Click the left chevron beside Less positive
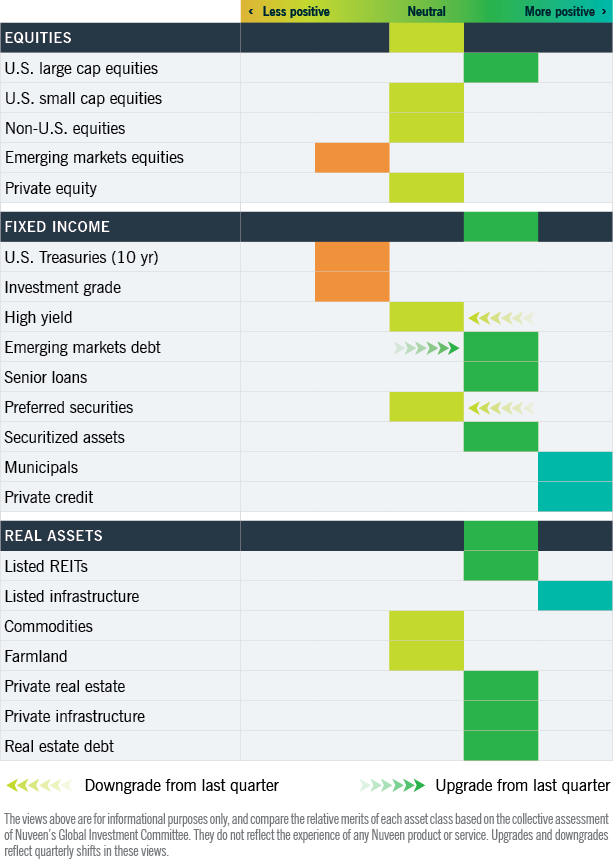Image resolution: width=613 pixels, height=860 pixels. (x=251, y=12)
